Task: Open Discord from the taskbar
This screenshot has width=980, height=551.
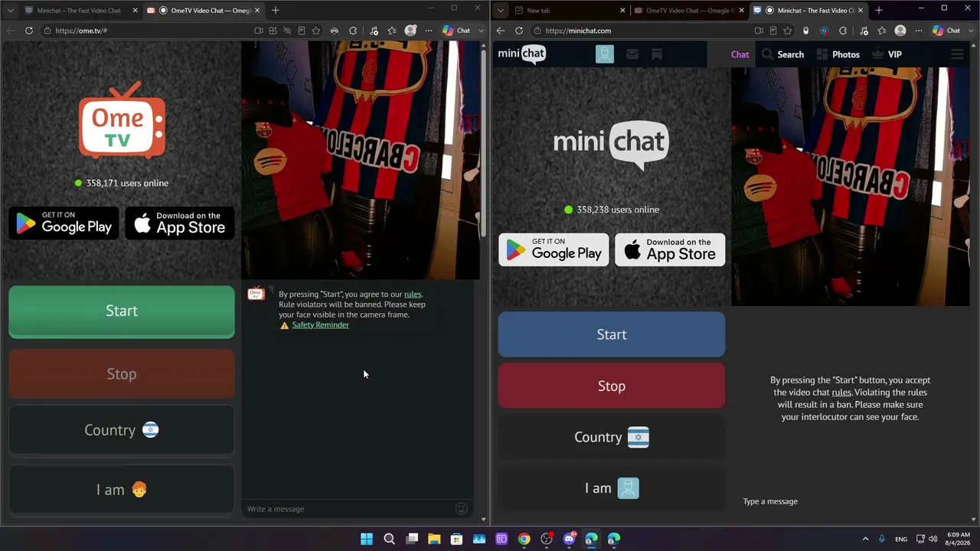Action: pyautogui.click(x=569, y=539)
